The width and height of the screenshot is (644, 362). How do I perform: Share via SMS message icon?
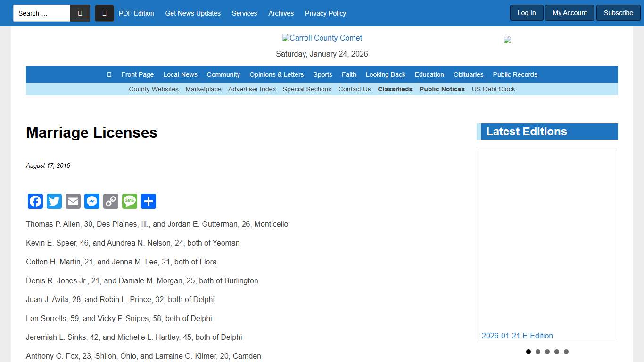pos(130,201)
